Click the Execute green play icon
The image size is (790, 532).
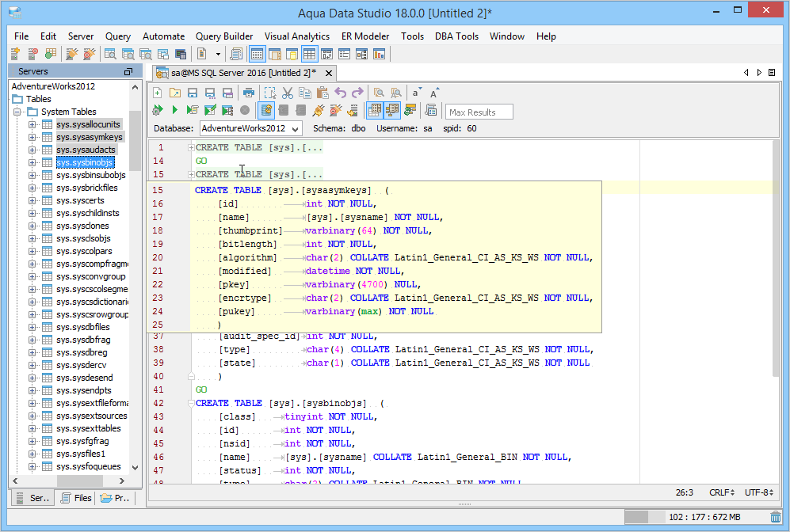click(x=174, y=110)
